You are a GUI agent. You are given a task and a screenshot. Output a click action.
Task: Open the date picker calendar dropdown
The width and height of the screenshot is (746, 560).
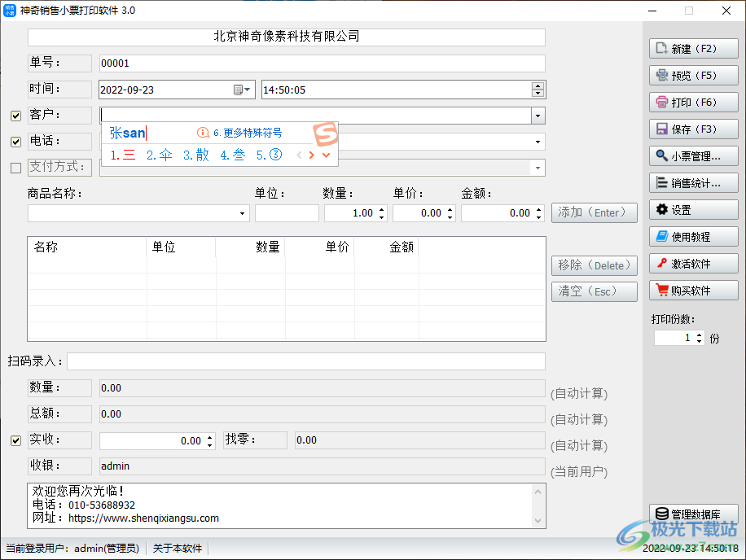(242, 90)
